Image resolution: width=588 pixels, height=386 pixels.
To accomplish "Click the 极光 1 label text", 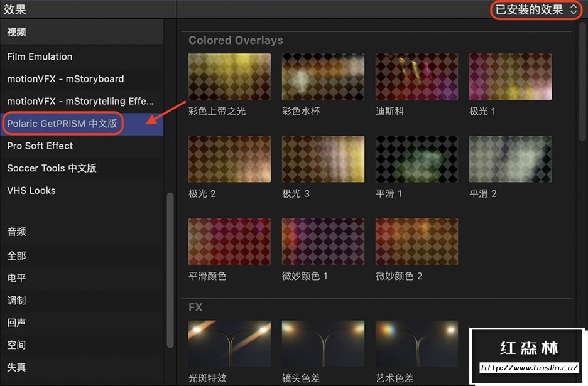I will click(482, 111).
